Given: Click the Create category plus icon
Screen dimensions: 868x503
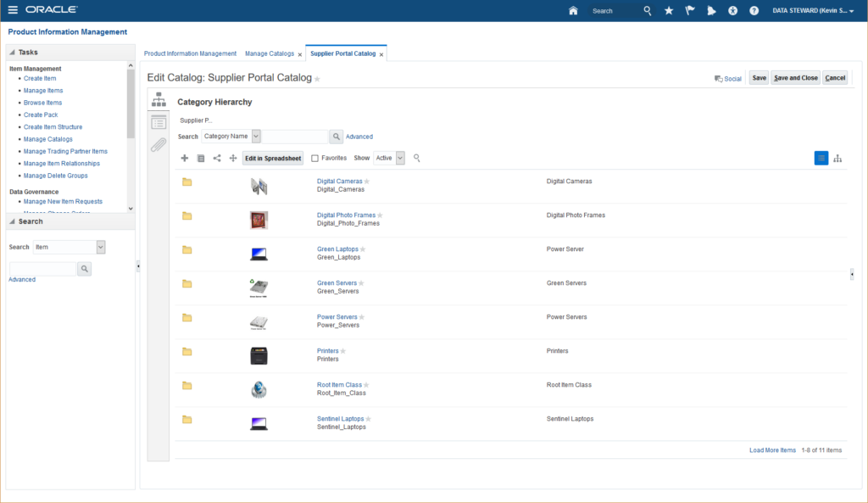Looking at the screenshot, I should (x=185, y=159).
